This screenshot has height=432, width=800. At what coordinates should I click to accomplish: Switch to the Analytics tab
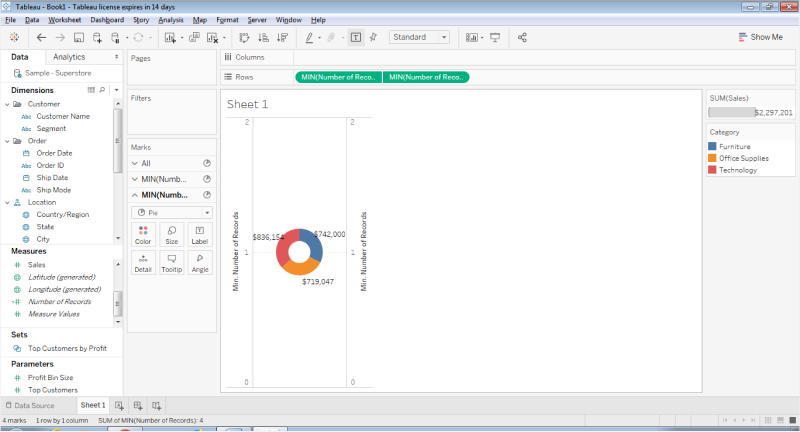pyautogui.click(x=69, y=57)
